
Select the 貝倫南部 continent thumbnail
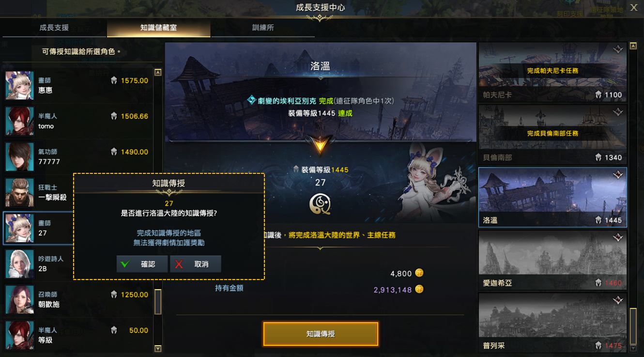click(x=552, y=135)
